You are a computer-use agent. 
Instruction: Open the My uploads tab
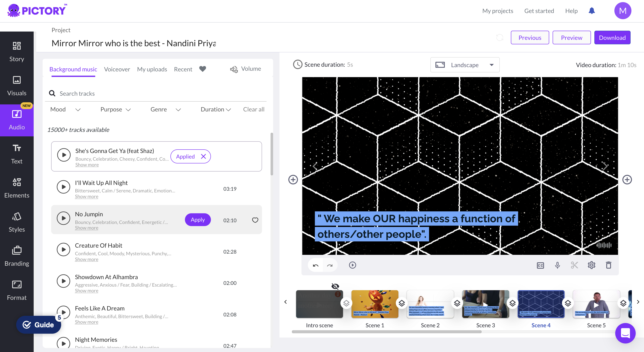pyautogui.click(x=152, y=69)
